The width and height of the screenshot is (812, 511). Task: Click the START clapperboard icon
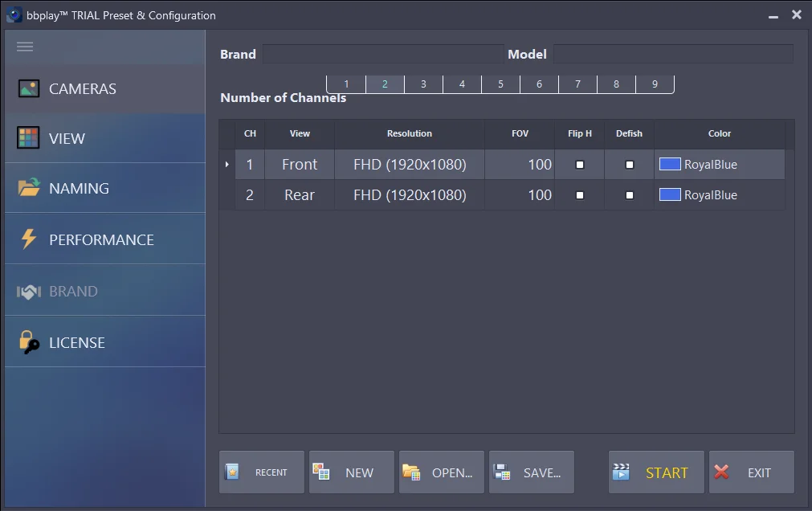pos(622,472)
